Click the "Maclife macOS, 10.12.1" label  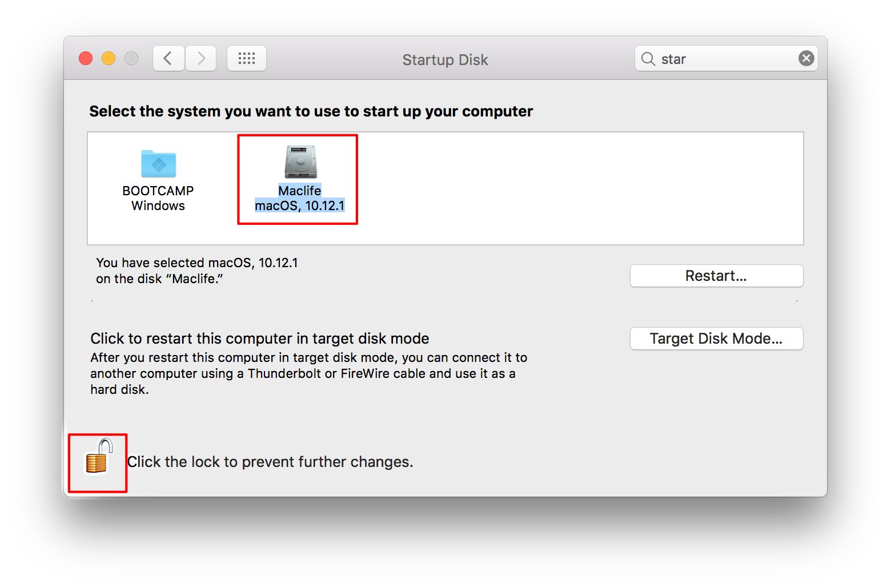[x=300, y=198]
